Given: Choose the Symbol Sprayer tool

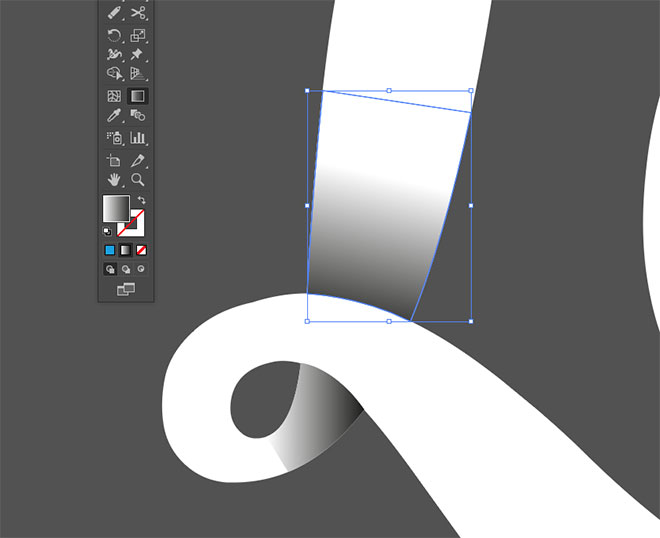Looking at the screenshot, I should (x=114, y=138).
